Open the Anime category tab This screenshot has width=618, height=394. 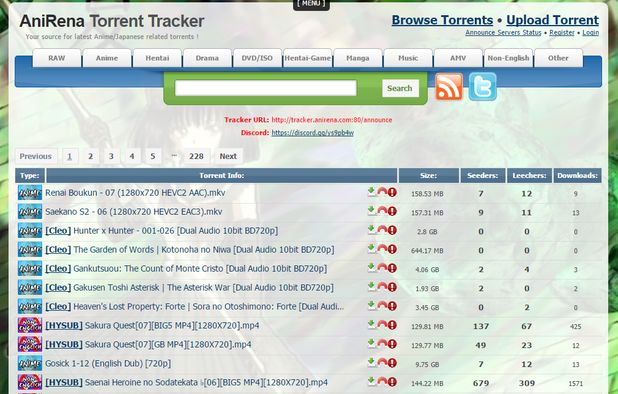pyautogui.click(x=107, y=58)
